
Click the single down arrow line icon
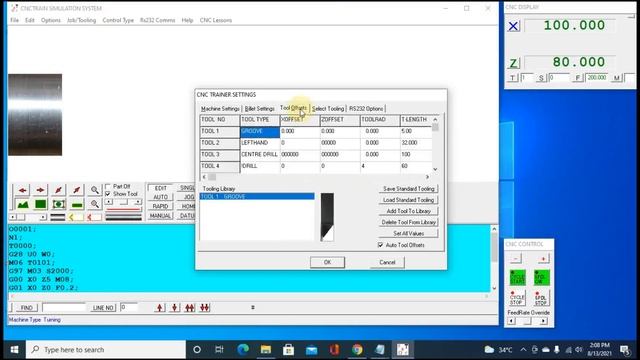[x=175, y=307]
